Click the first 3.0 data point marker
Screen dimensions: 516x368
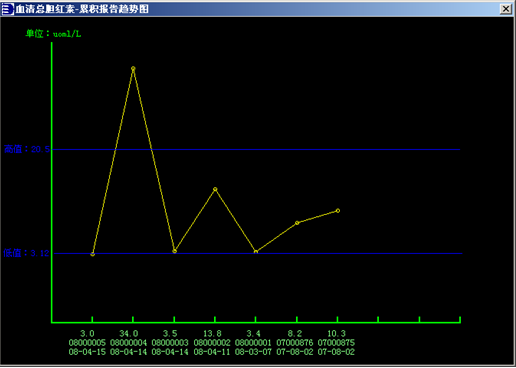tap(92, 254)
